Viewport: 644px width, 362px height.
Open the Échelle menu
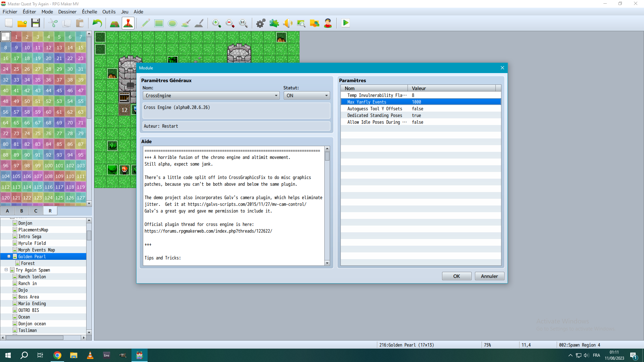[x=90, y=12]
